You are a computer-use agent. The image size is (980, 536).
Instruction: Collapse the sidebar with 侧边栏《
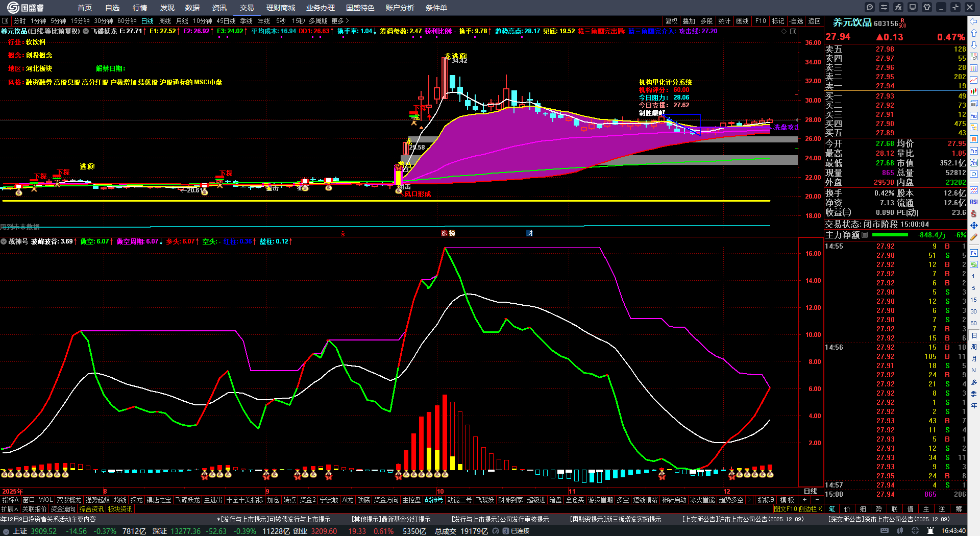click(x=810, y=509)
